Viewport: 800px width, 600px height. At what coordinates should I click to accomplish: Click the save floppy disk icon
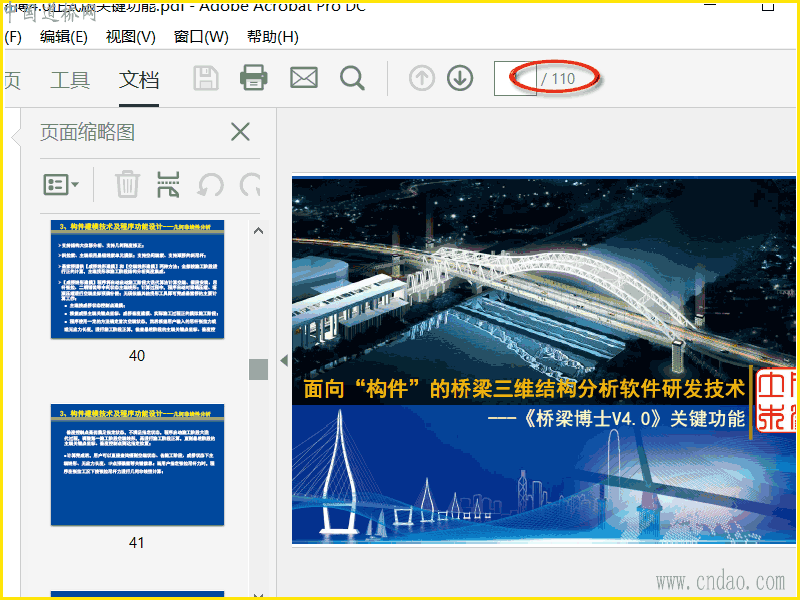click(x=206, y=79)
